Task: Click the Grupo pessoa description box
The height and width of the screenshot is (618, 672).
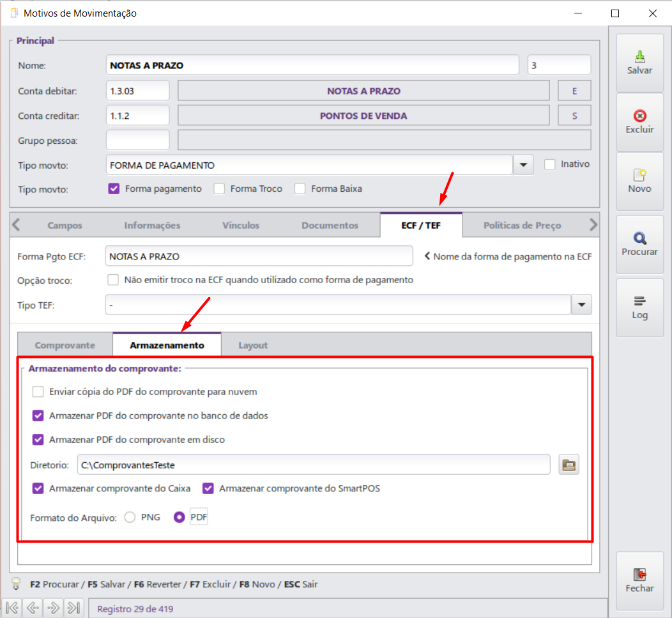Action: (385, 140)
